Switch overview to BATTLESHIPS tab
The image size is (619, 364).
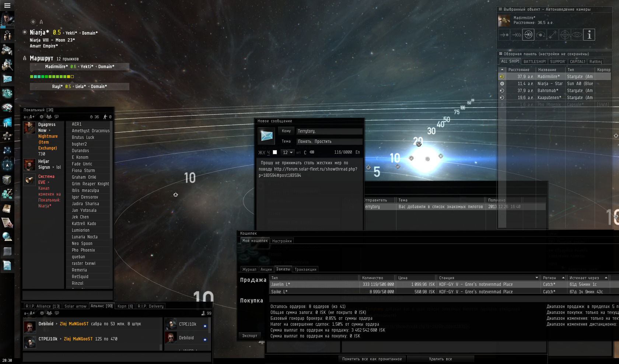click(x=535, y=62)
